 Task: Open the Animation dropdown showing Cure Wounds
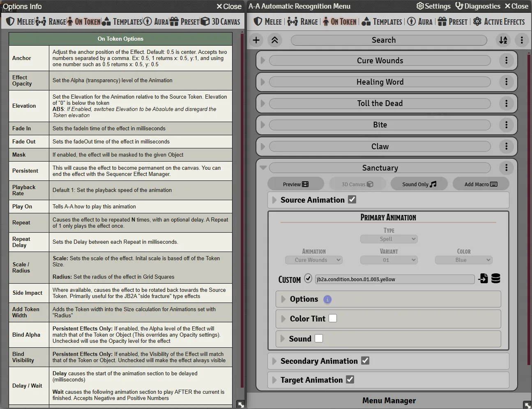click(x=314, y=260)
